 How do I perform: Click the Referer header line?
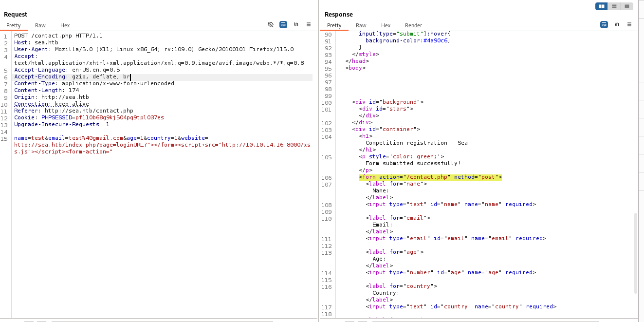click(74, 111)
